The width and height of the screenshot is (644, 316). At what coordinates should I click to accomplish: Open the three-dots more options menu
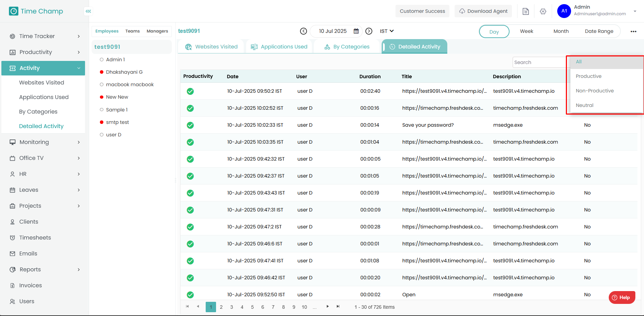633,31
